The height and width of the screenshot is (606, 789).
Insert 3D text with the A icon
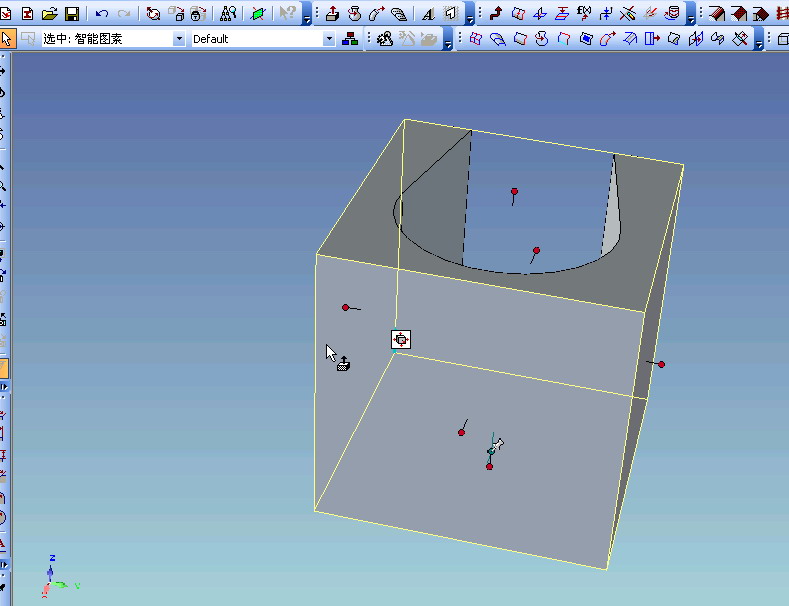tap(428, 13)
